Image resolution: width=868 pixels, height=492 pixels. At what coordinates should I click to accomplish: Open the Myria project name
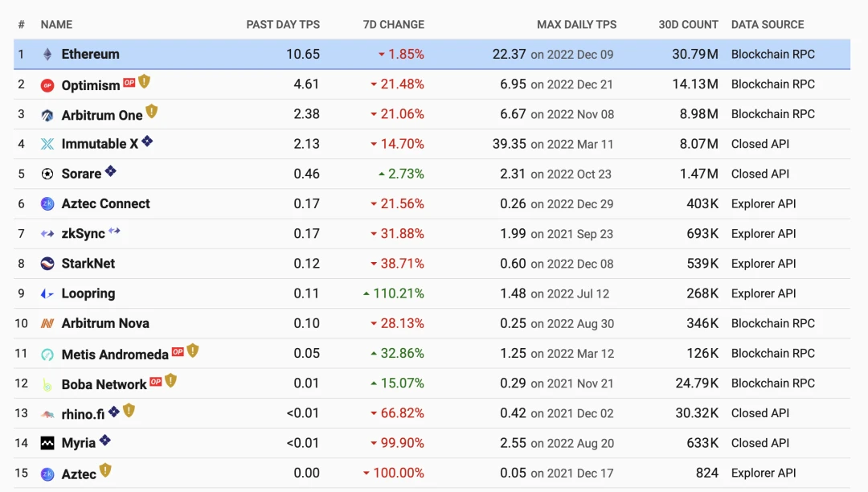[x=79, y=443]
